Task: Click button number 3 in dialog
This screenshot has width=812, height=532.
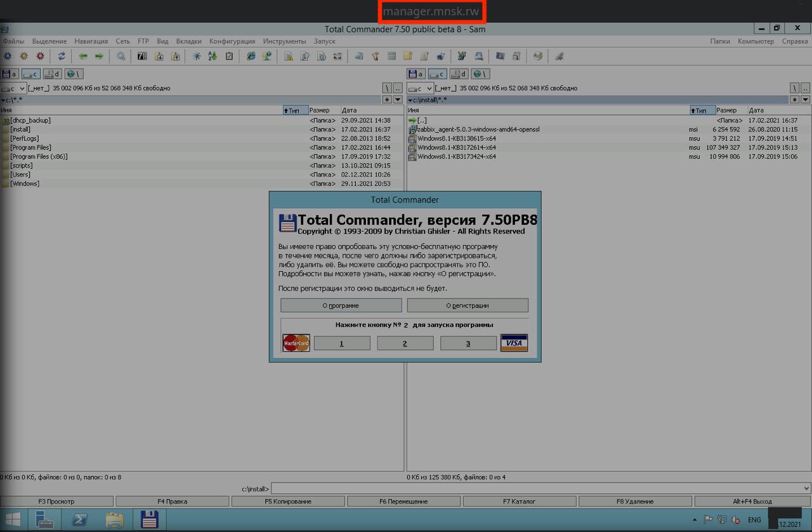Action: [x=468, y=343]
